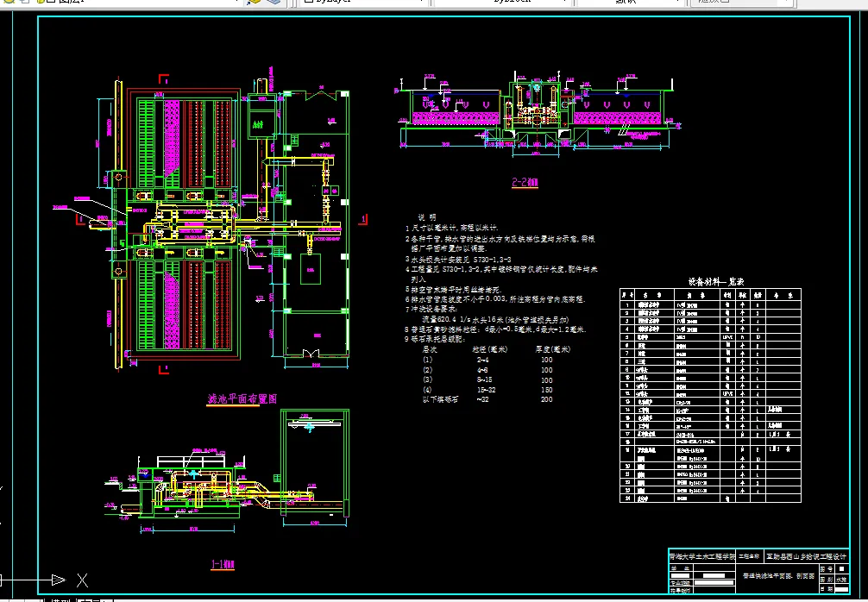
Task: Select the 滤池平面布置图 drawing title
Action: coord(242,399)
